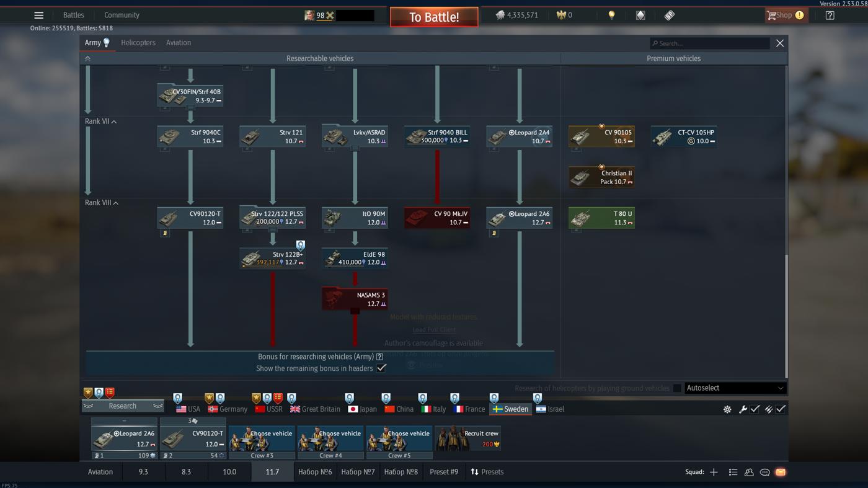Select the CT-CV 105HP premium vehicle

[x=684, y=136]
